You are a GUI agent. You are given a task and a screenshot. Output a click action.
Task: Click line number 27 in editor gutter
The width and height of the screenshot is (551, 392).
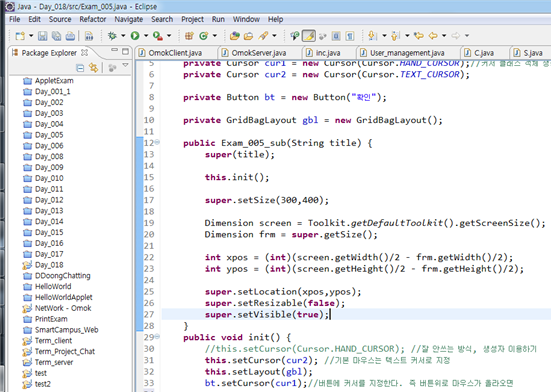click(x=149, y=315)
